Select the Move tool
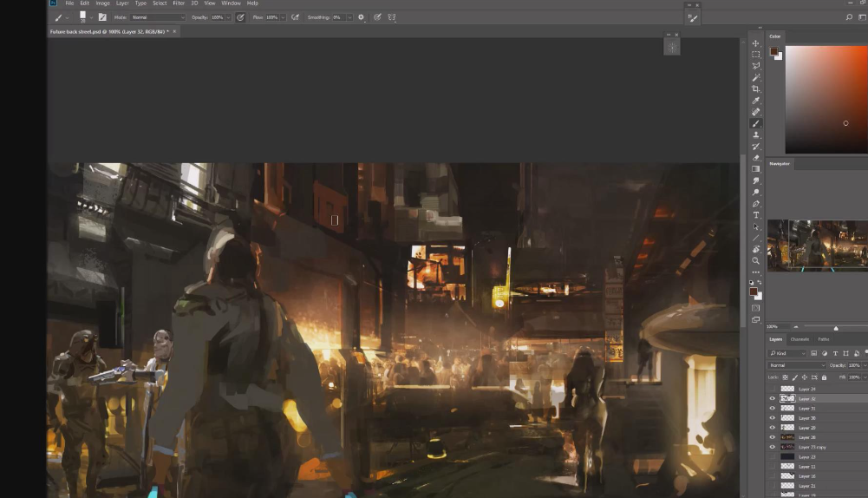Viewport: 868px width, 498px height. 755,43
